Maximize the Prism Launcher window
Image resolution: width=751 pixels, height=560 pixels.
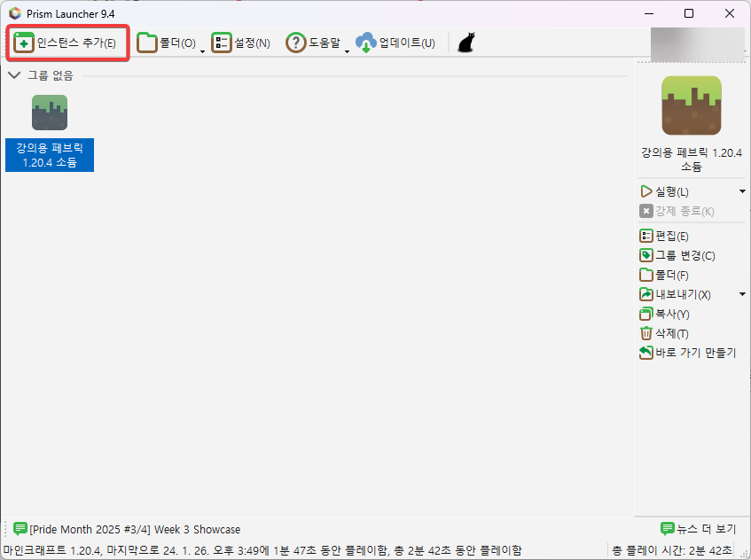689,13
